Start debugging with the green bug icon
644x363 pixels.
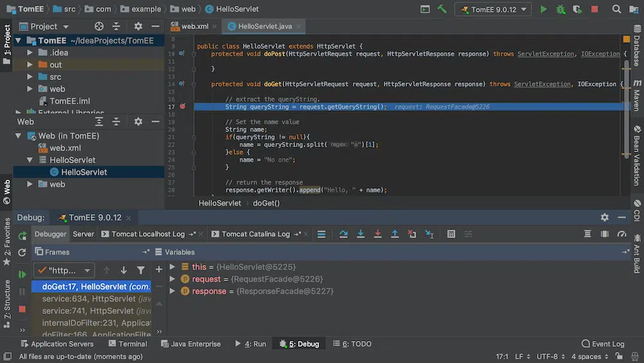tap(560, 9)
